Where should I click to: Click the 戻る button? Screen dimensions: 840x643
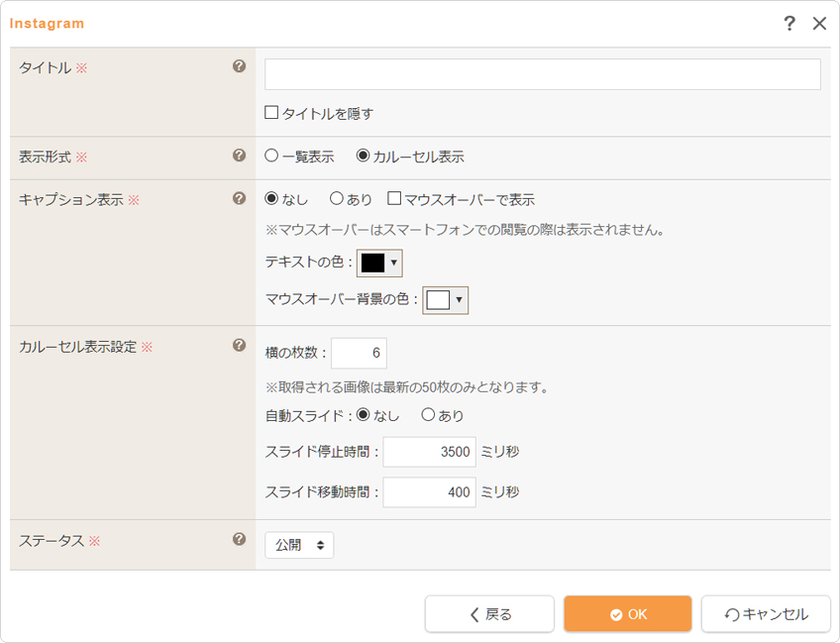coord(489,614)
